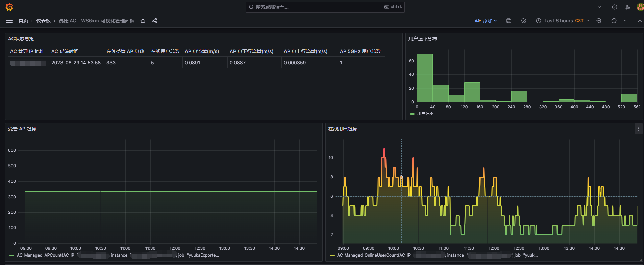Open the 添加 dropdown

click(486, 21)
